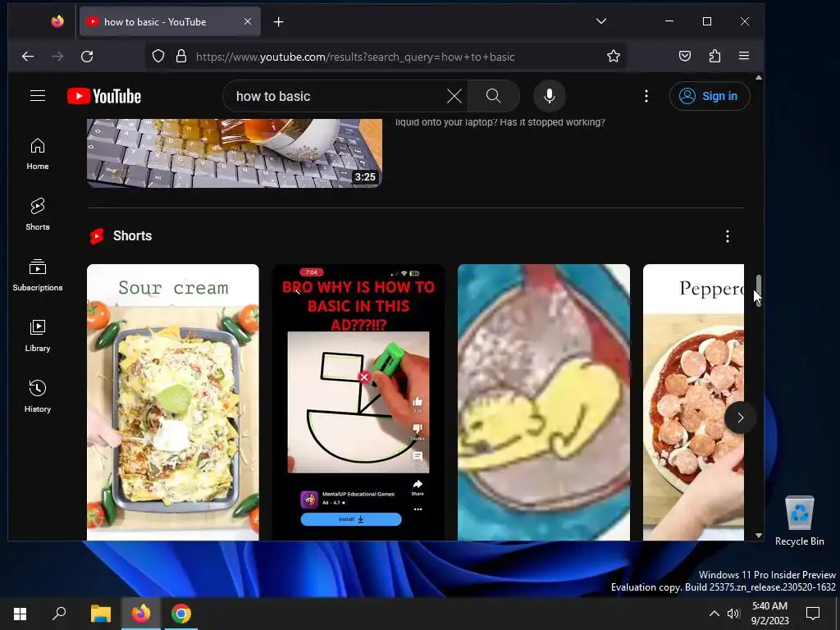Screen dimensions: 840x630
Task: Open File Explorer from the taskbar
Action: coord(100,614)
